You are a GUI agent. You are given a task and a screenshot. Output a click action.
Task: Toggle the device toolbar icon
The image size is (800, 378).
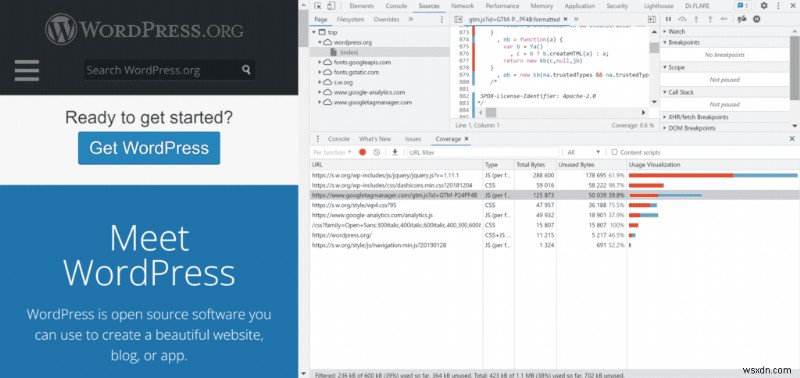331,6
